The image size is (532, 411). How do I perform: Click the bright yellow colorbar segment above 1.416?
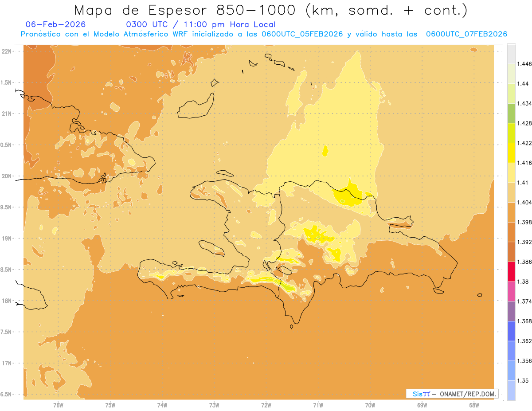click(x=511, y=153)
